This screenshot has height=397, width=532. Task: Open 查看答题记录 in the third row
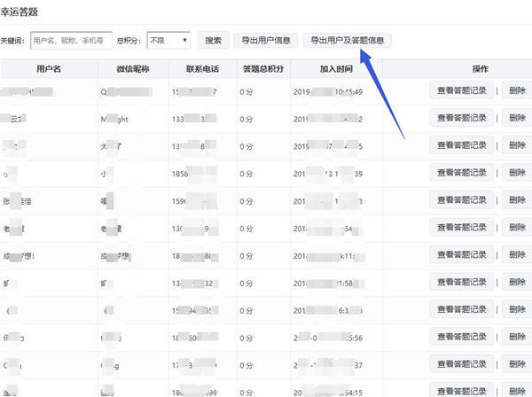[461, 145]
